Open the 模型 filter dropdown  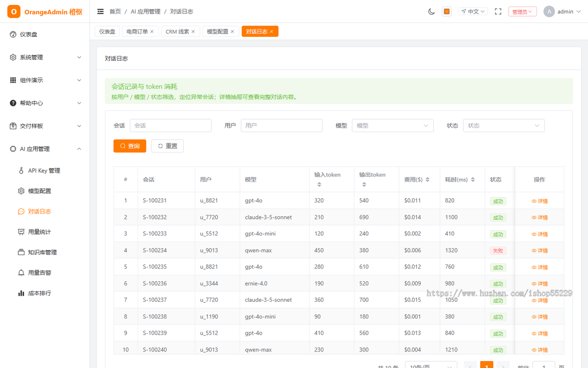392,126
